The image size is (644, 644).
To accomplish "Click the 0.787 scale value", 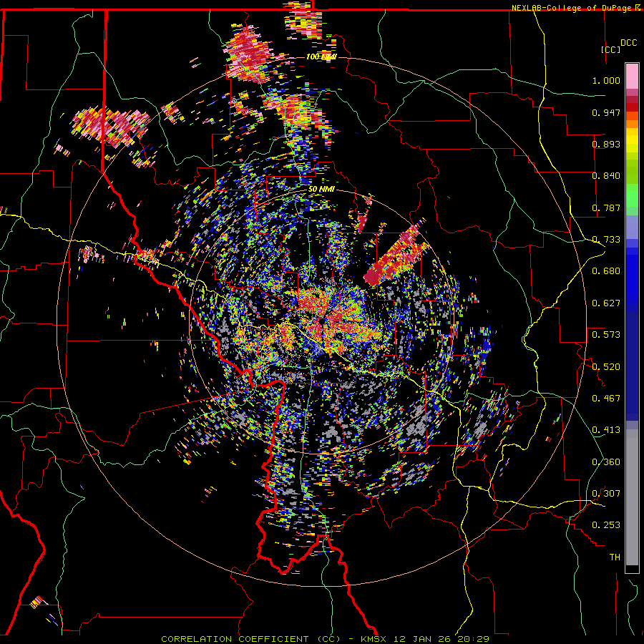I will (606, 208).
